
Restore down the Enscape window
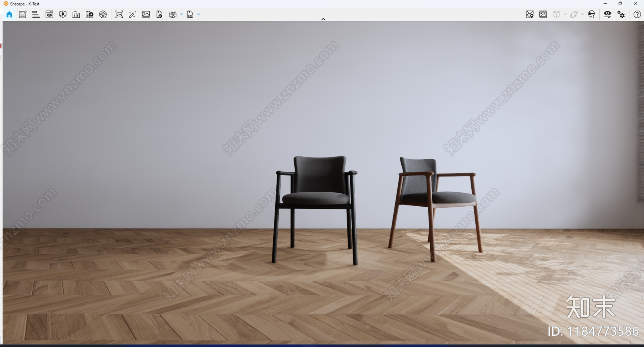(x=620, y=4)
